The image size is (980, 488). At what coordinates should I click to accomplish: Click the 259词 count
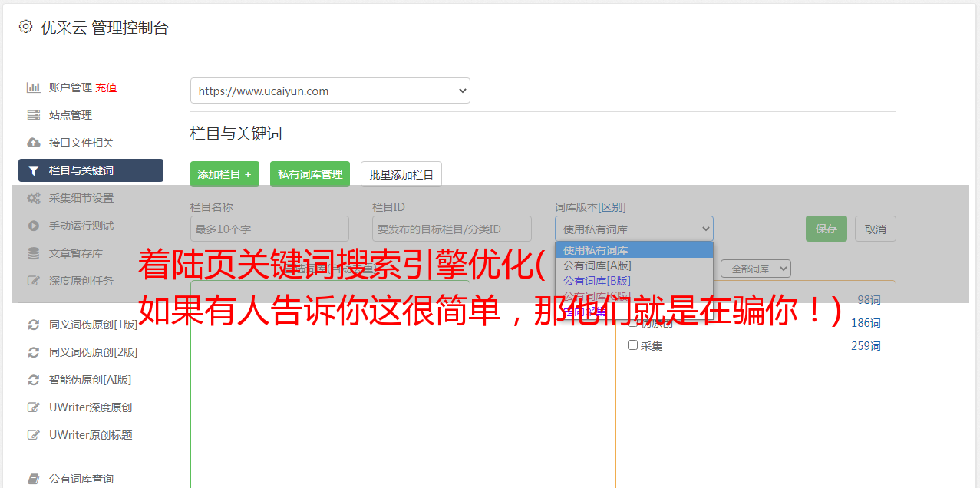[866, 346]
